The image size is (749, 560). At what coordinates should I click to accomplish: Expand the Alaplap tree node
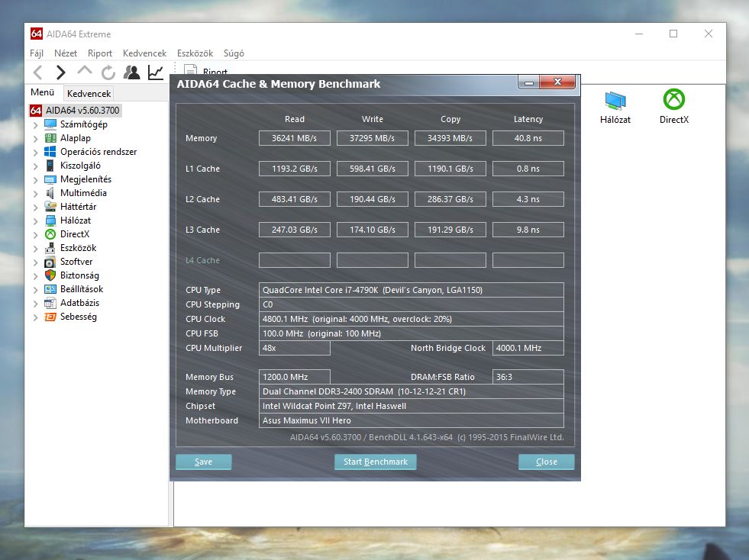click(x=35, y=139)
